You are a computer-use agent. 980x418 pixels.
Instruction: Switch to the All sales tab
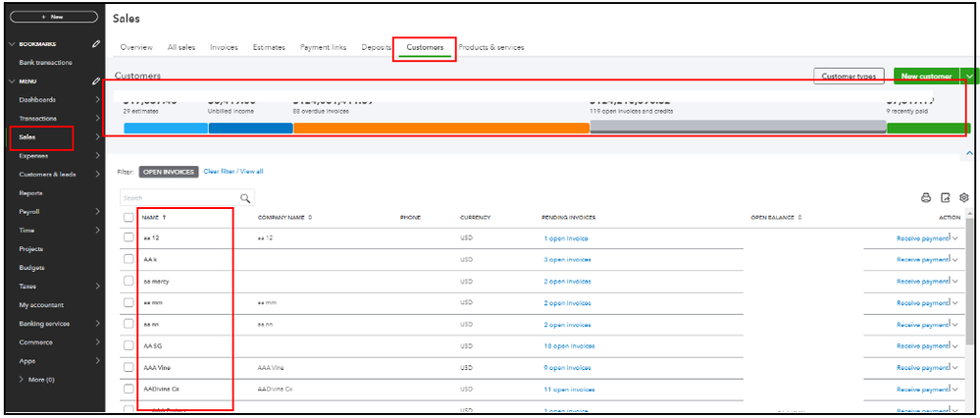181,47
